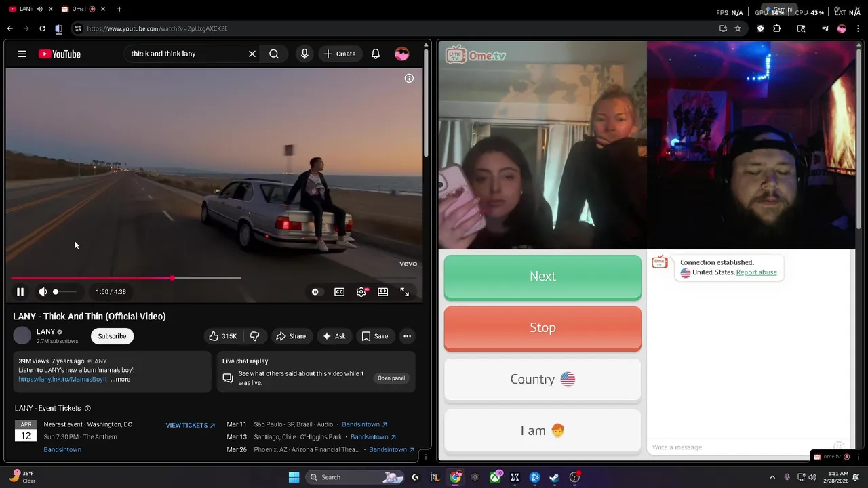
Task: Open the LANY channel avatar
Action: pos(22,335)
